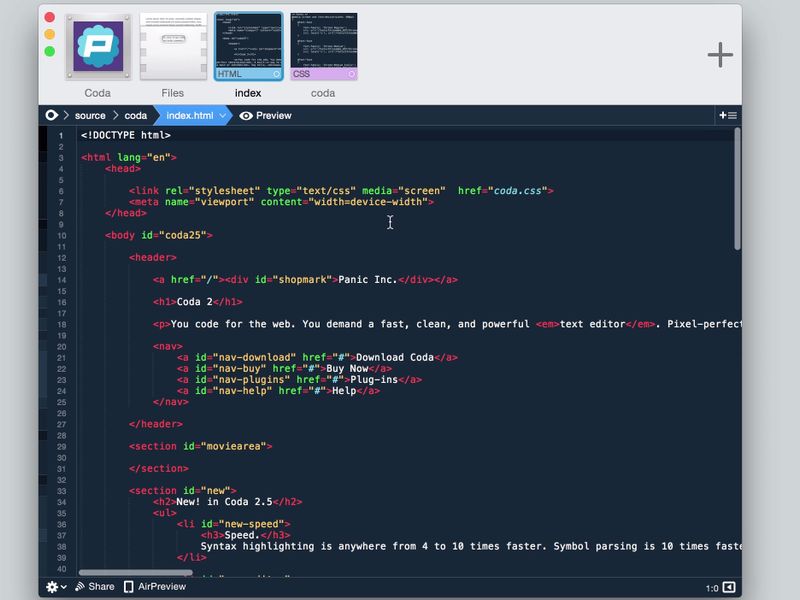Open the Coda site tab thumbnail
The image size is (800, 600).
[x=98, y=47]
